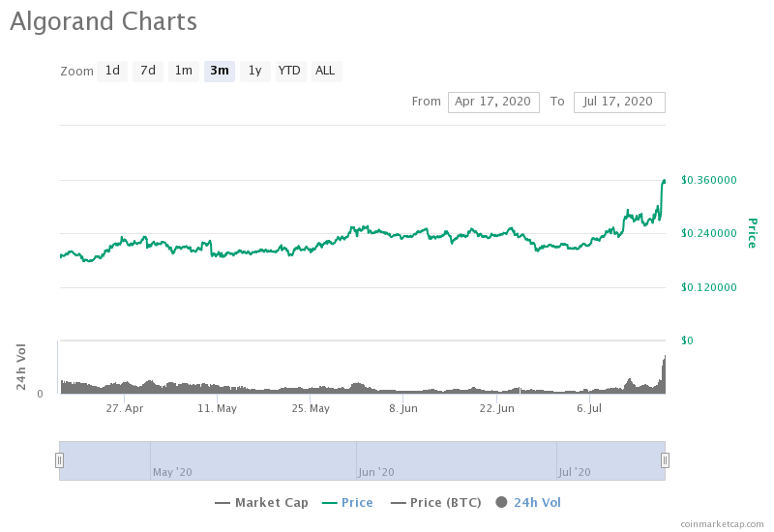
Task: Set zoom to 1m
Action: pyautogui.click(x=184, y=71)
